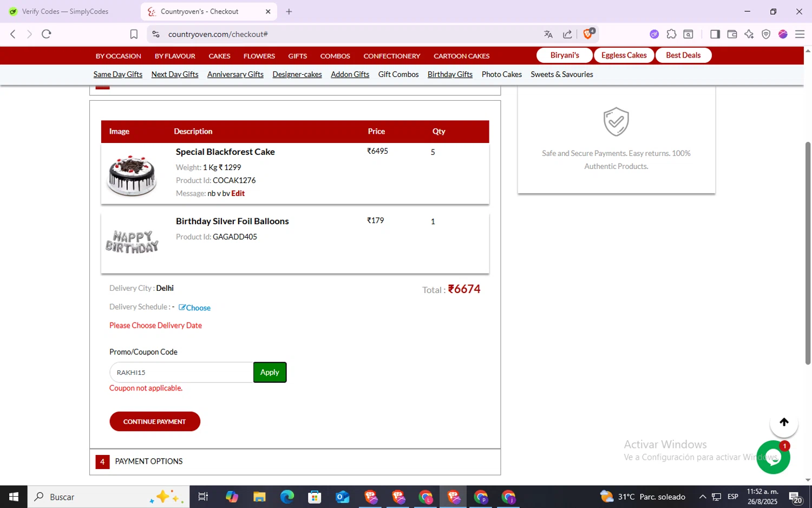The width and height of the screenshot is (812, 508).
Task: Open Anniversary Gifts link
Action: click(235, 74)
